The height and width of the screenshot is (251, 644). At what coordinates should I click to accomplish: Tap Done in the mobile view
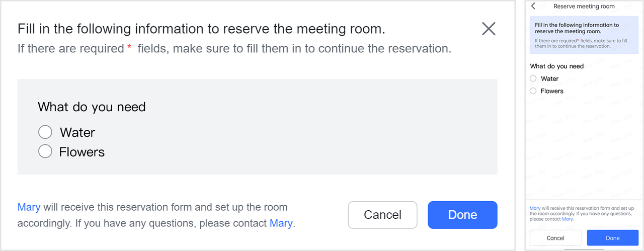(x=612, y=238)
